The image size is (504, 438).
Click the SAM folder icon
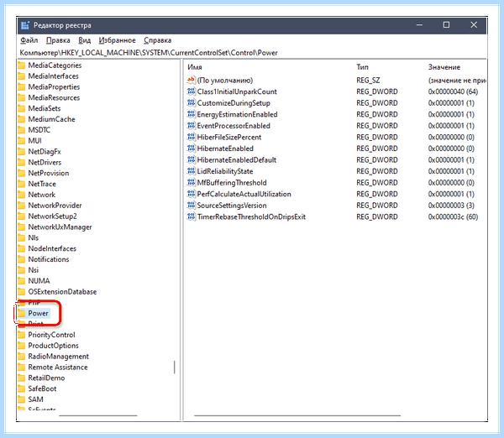22,399
